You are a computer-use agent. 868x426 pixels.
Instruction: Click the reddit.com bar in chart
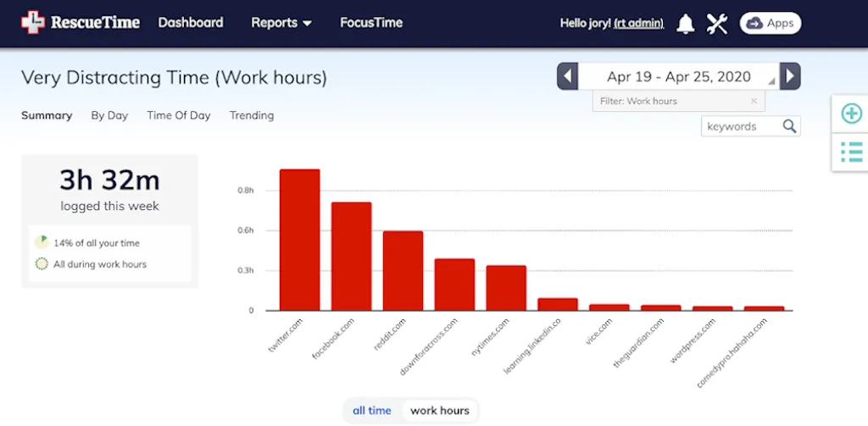click(x=403, y=271)
